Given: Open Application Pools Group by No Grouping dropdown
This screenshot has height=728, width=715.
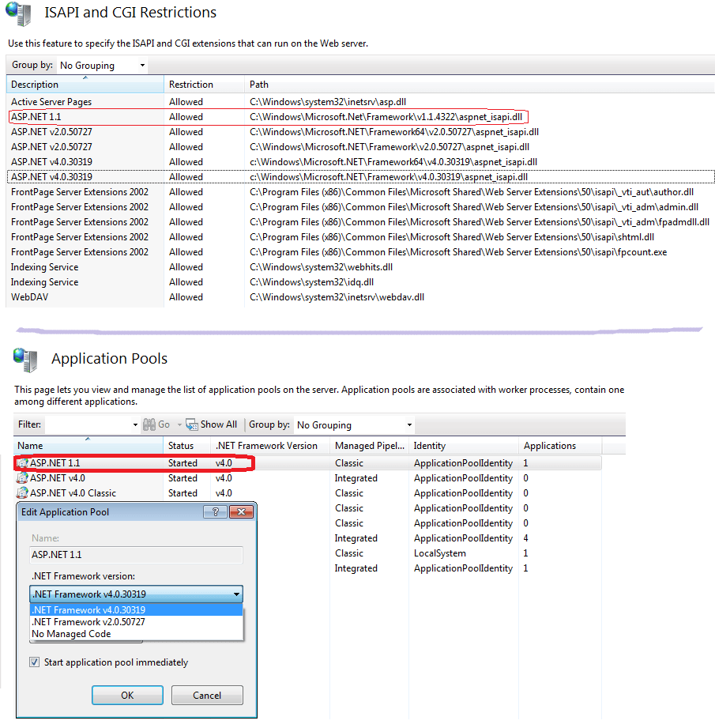Looking at the screenshot, I should (x=354, y=424).
